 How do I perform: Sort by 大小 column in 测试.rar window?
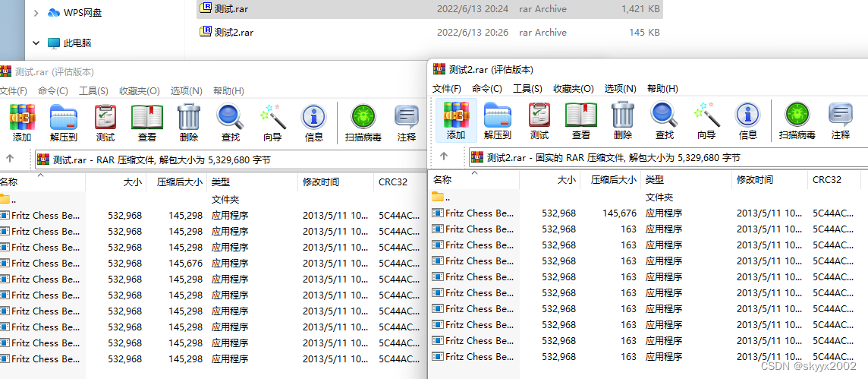[x=115, y=182]
